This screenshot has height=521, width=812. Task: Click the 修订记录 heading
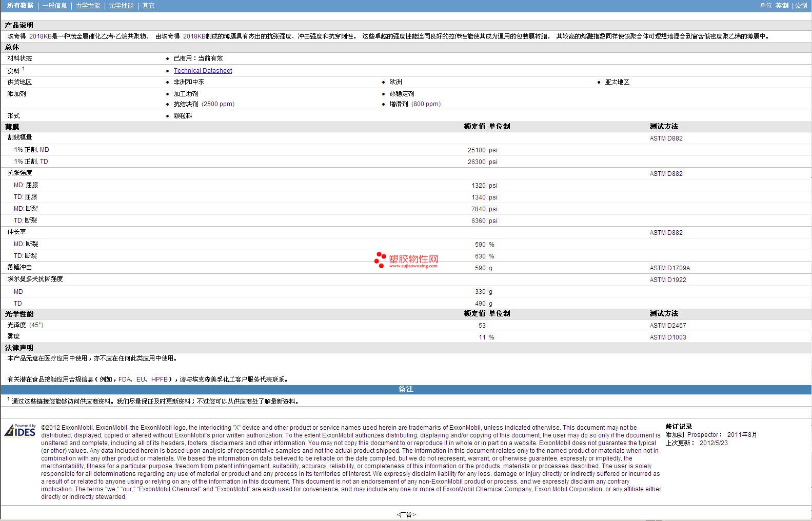tap(679, 427)
